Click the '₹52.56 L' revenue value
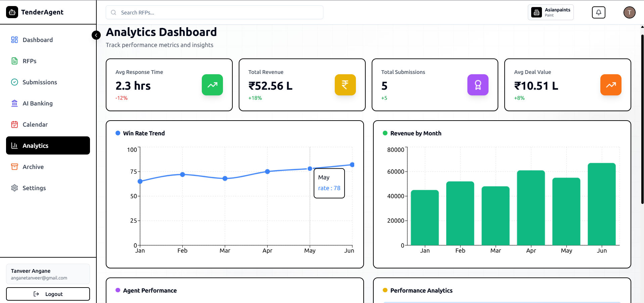This screenshot has width=644, height=303. click(x=270, y=86)
